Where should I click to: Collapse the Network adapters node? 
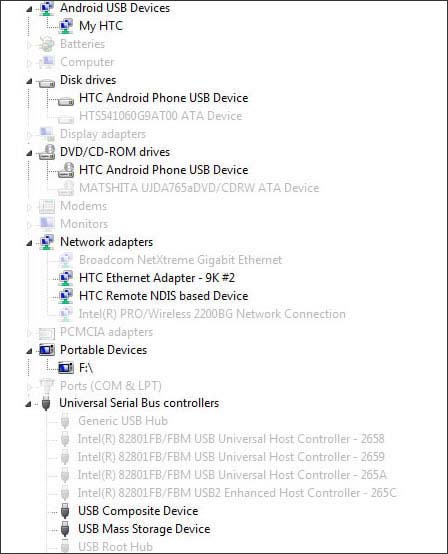coord(29,243)
